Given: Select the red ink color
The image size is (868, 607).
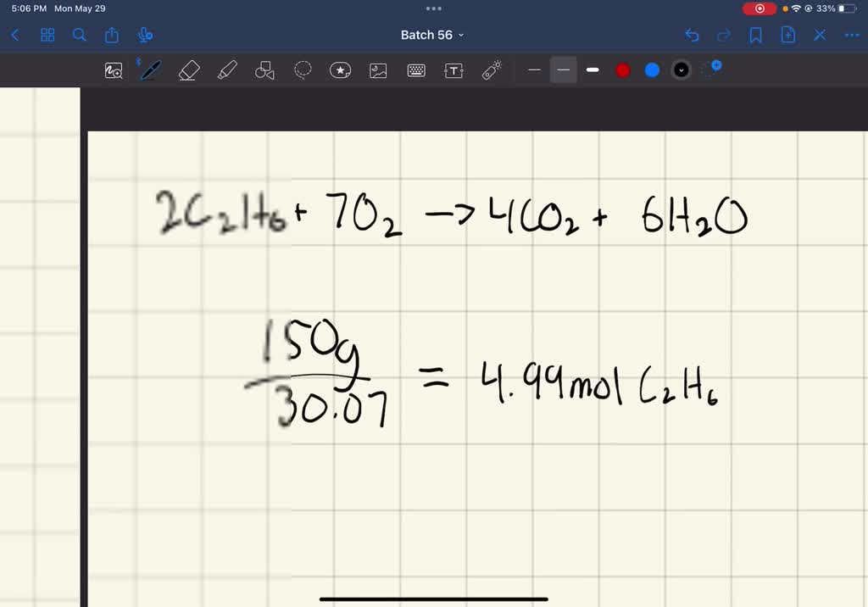Looking at the screenshot, I should [622, 70].
